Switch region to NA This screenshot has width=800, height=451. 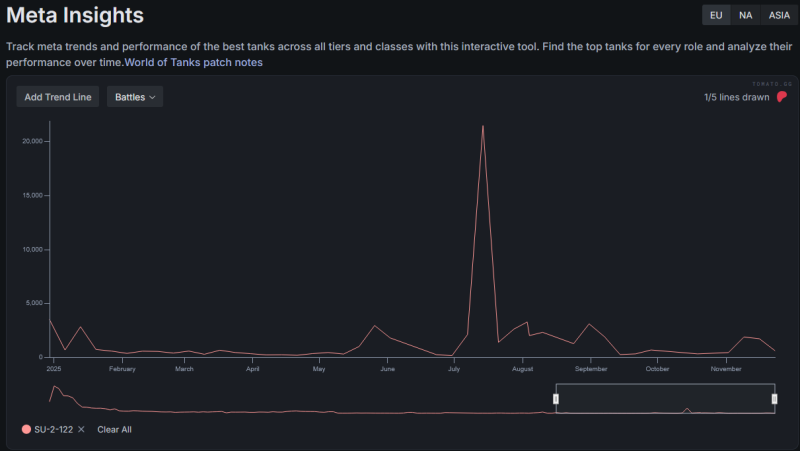coord(746,15)
